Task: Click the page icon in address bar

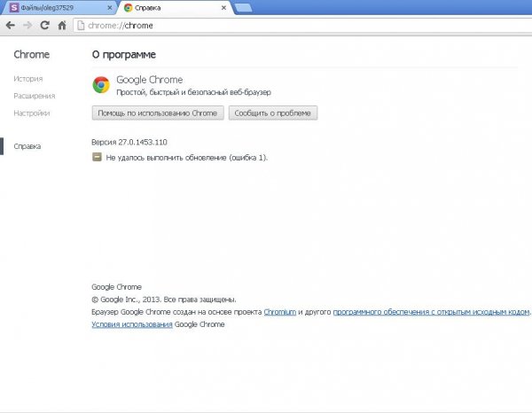Action: coord(81,26)
